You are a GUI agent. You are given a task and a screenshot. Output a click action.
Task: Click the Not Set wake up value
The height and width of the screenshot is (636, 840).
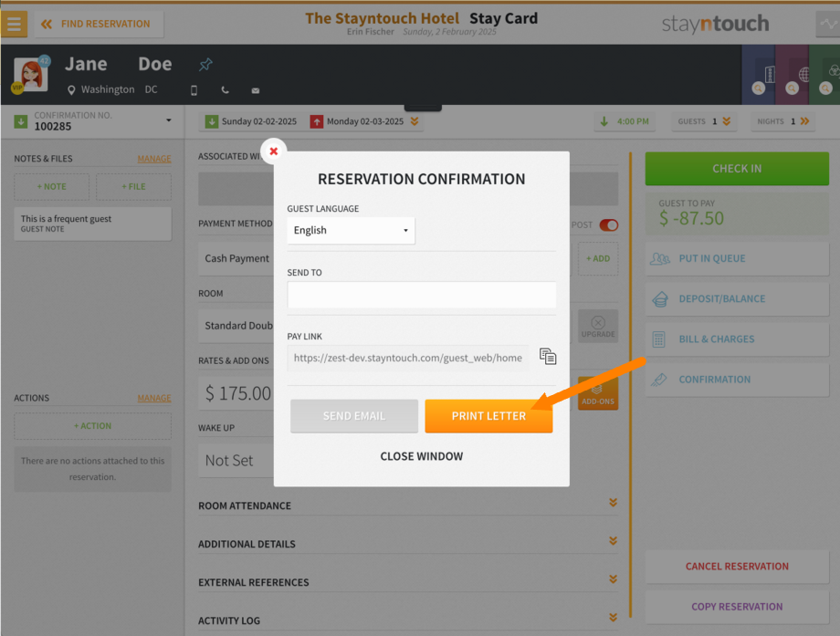[229, 461]
